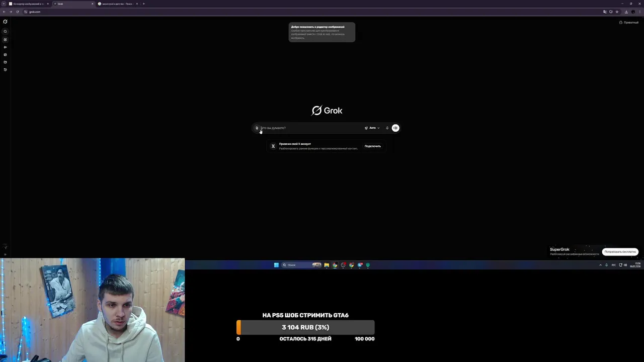Click the volume icon in system tray
Image resolution: width=644 pixels, height=362 pixels.
[625, 265]
